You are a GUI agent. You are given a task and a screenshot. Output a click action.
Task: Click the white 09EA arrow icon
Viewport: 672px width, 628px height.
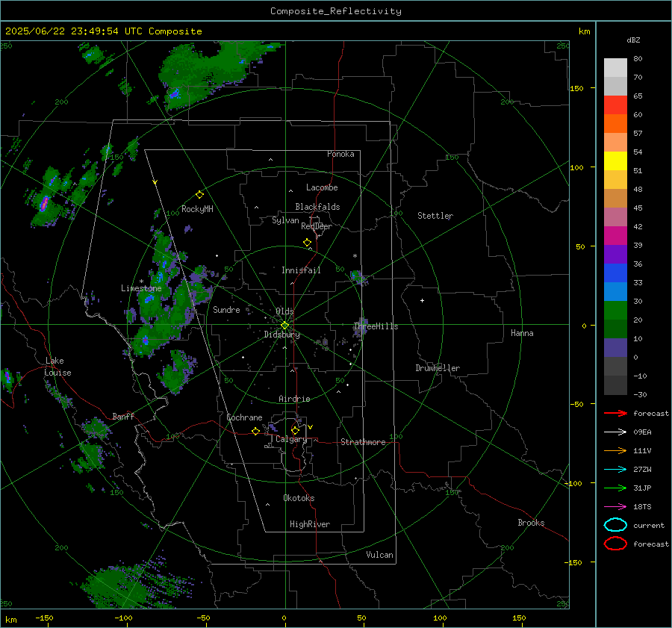pyautogui.click(x=615, y=432)
